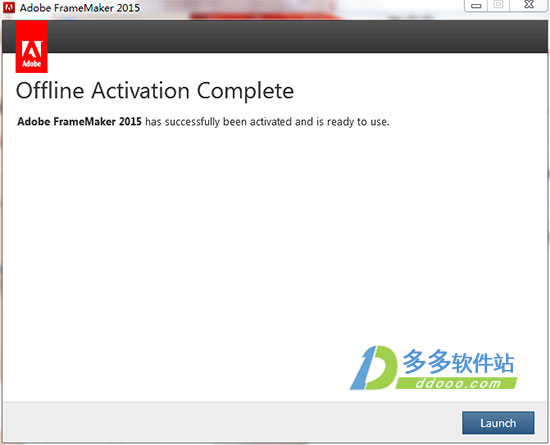Screen dimensions: 550x445
Task: Select the 'Offline Activation Complete' heading
Action: point(155,91)
